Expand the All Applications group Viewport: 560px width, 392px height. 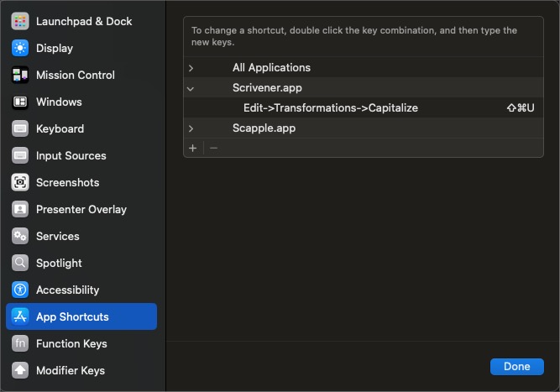[191, 68]
